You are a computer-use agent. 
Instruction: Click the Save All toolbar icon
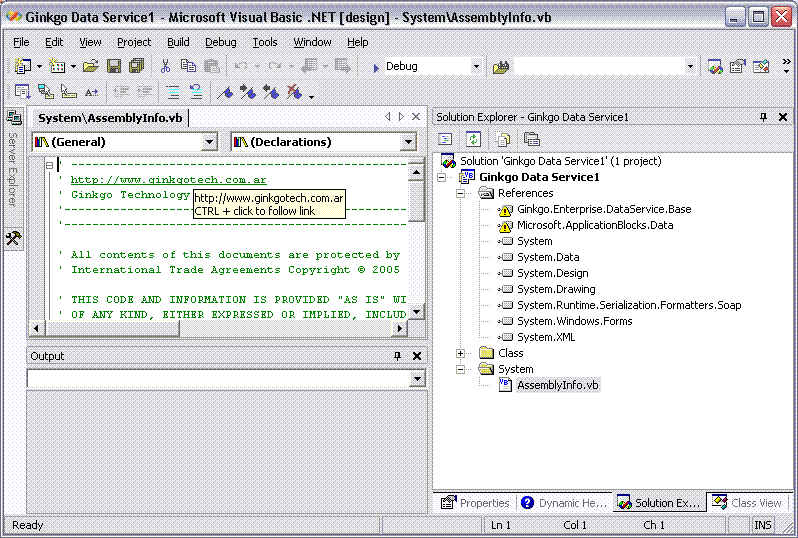pos(136,66)
